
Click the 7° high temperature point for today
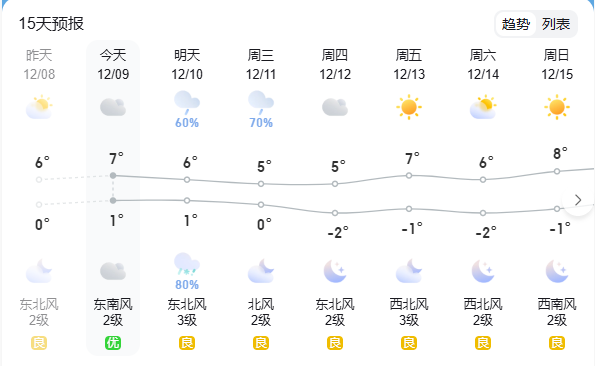[113, 176]
